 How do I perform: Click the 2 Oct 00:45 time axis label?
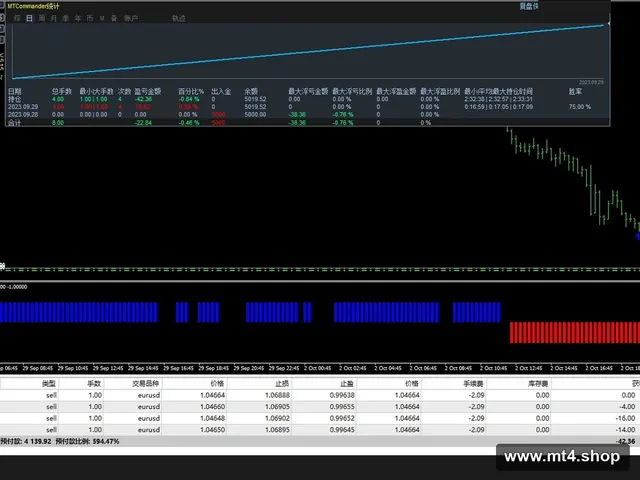coord(318,368)
